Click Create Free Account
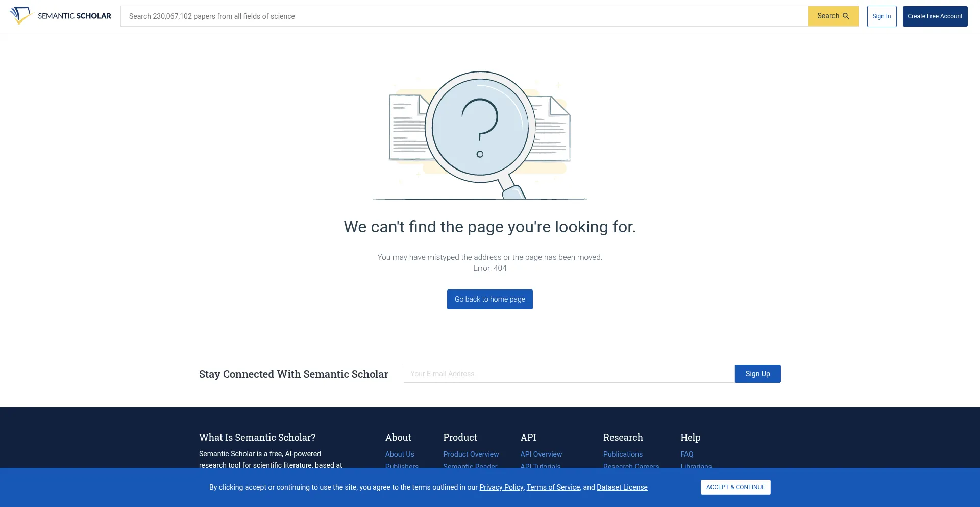This screenshot has height=507, width=980. pos(935,16)
